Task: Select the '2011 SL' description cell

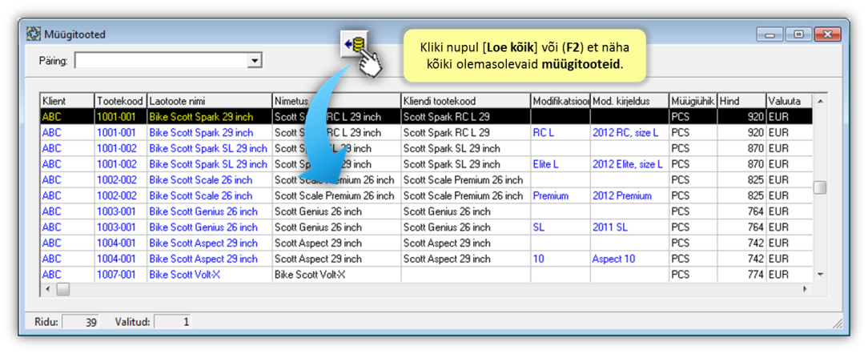Action: click(x=629, y=227)
